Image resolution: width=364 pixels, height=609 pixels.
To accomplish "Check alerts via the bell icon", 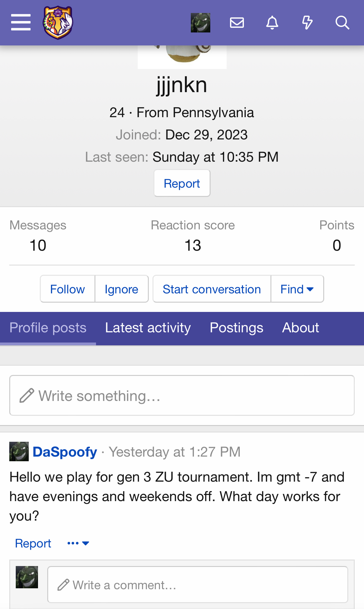I will (x=272, y=23).
